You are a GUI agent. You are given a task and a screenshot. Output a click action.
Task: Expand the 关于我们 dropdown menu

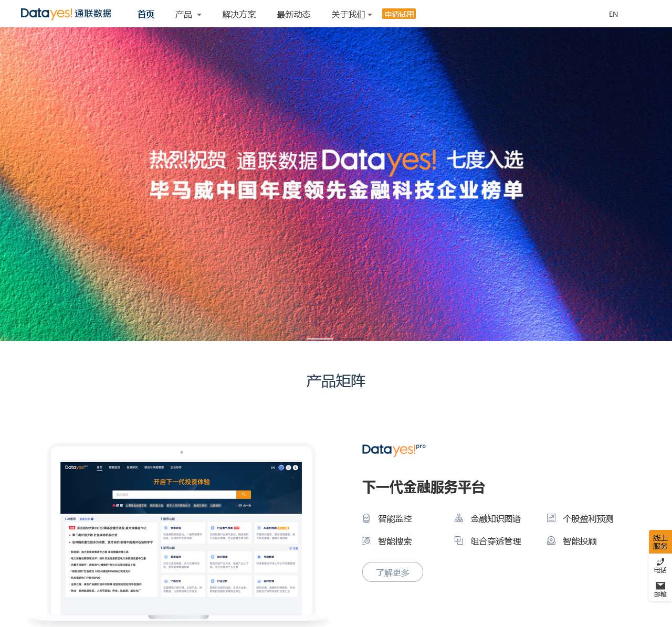351,15
